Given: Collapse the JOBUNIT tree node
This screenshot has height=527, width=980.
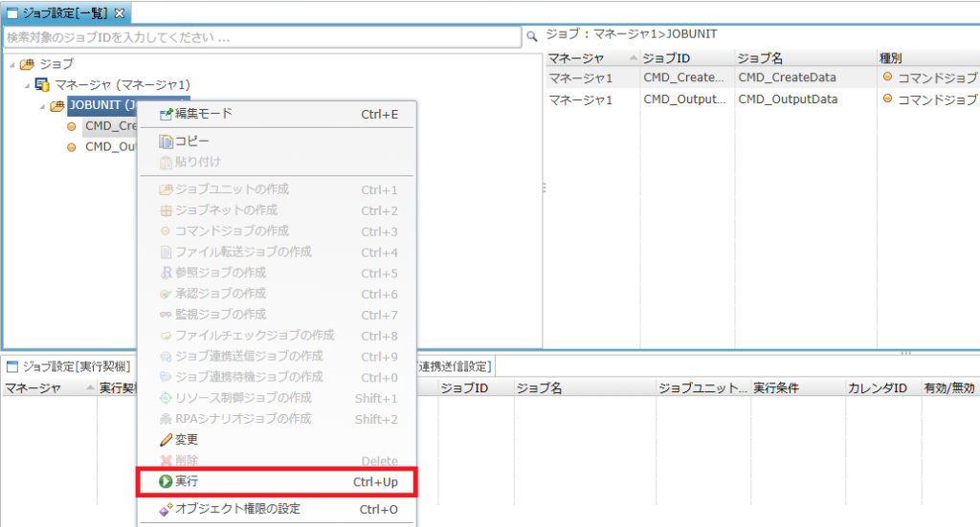Looking at the screenshot, I should (x=42, y=106).
